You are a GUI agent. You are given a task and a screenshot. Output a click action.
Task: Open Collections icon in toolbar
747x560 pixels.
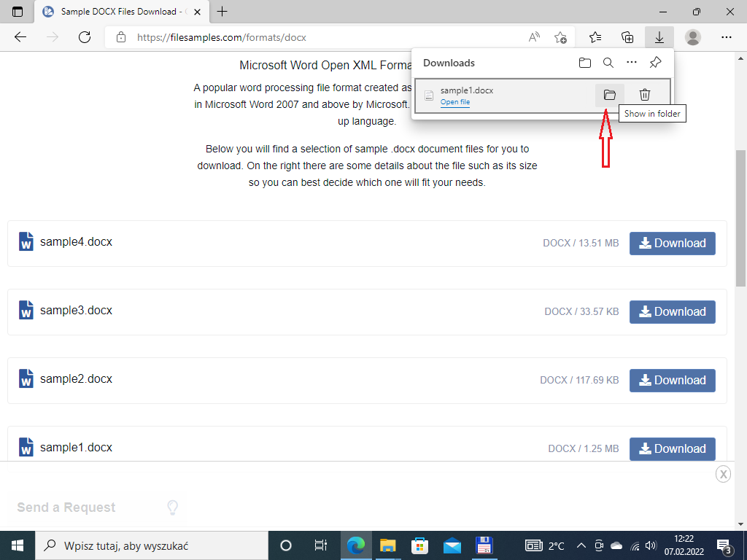coord(627,37)
